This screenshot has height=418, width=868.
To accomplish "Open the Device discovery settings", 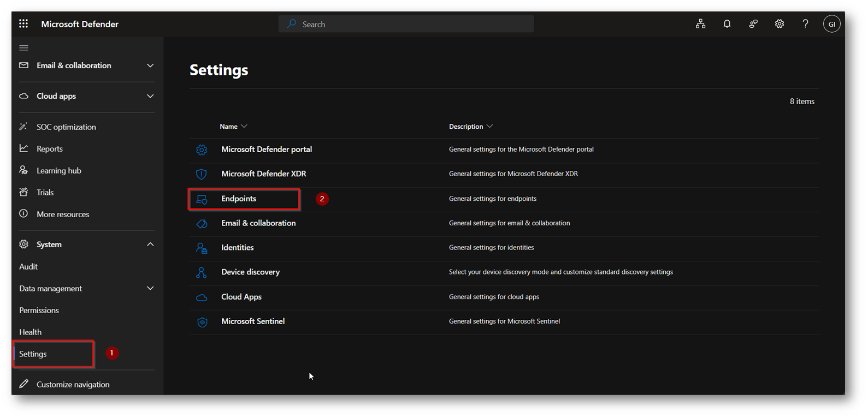I will (x=250, y=272).
